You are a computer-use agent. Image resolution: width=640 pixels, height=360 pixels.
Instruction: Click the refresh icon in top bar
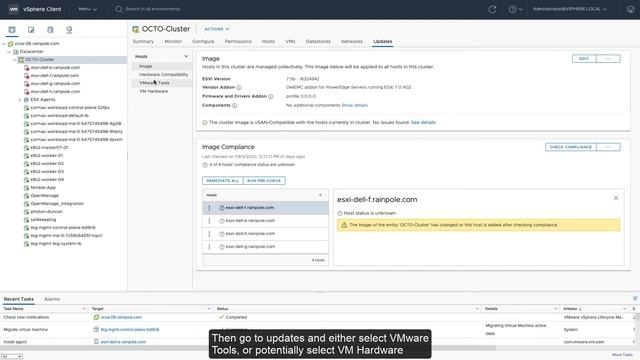click(x=492, y=9)
